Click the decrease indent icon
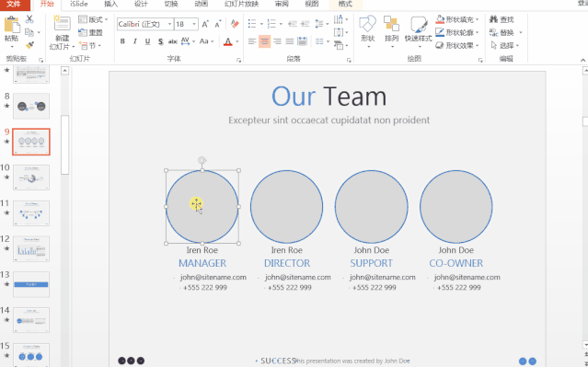This screenshot has width=588, height=367. (x=293, y=24)
